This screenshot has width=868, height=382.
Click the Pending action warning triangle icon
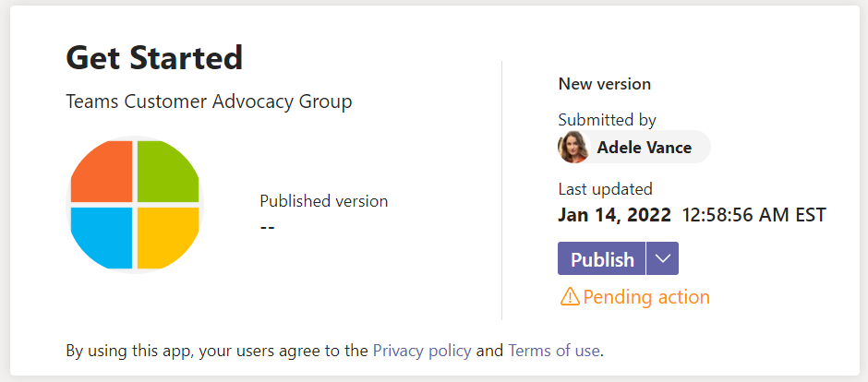(570, 297)
